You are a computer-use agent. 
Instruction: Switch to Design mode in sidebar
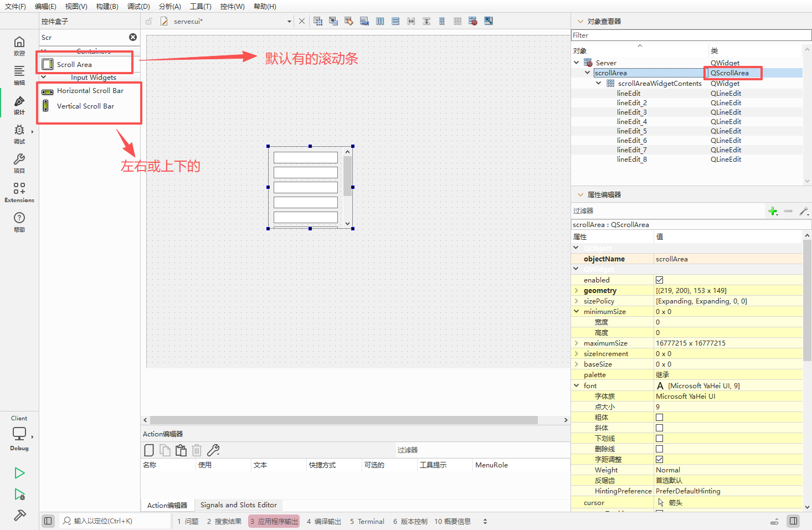click(19, 105)
